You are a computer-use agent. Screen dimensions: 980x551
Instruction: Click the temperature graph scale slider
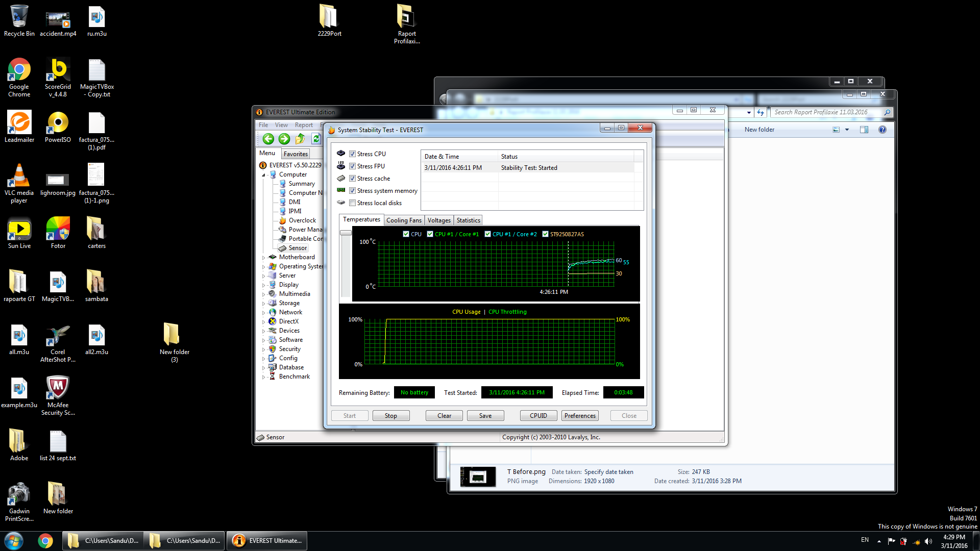tap(346, 233)
